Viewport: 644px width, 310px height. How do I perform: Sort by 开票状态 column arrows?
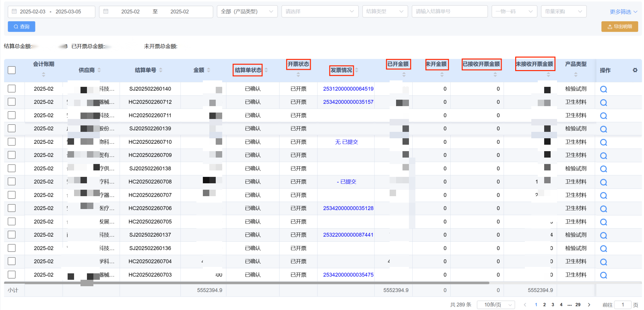[298, 75]
